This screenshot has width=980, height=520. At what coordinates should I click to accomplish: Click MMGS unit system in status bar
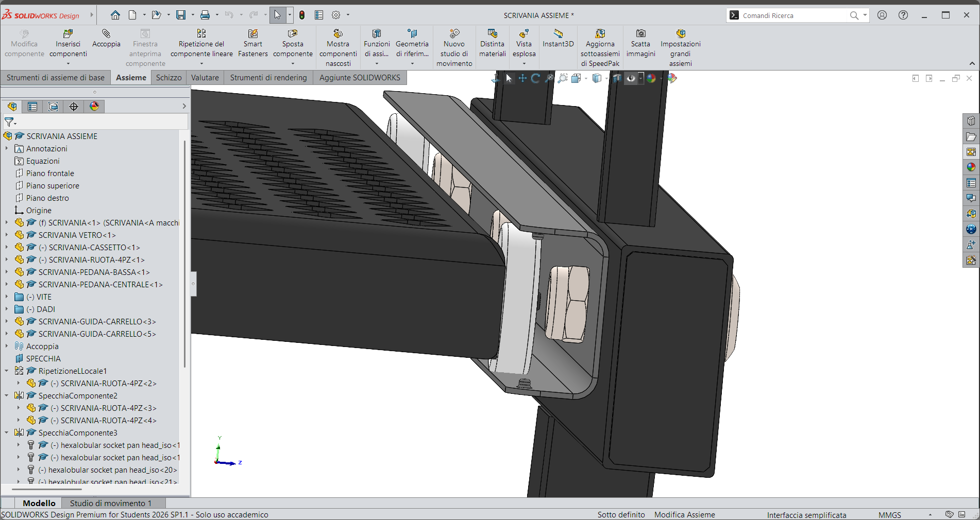click(890, 515)
